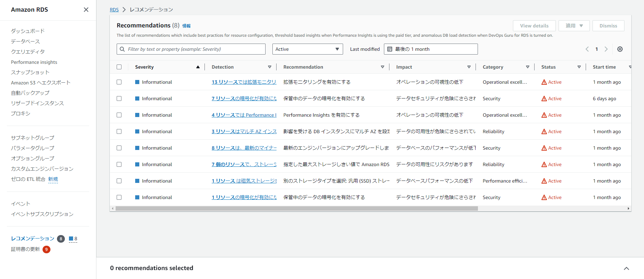
Task: Open ダッシュボード in the sidebar
Action: pos(28,31)
